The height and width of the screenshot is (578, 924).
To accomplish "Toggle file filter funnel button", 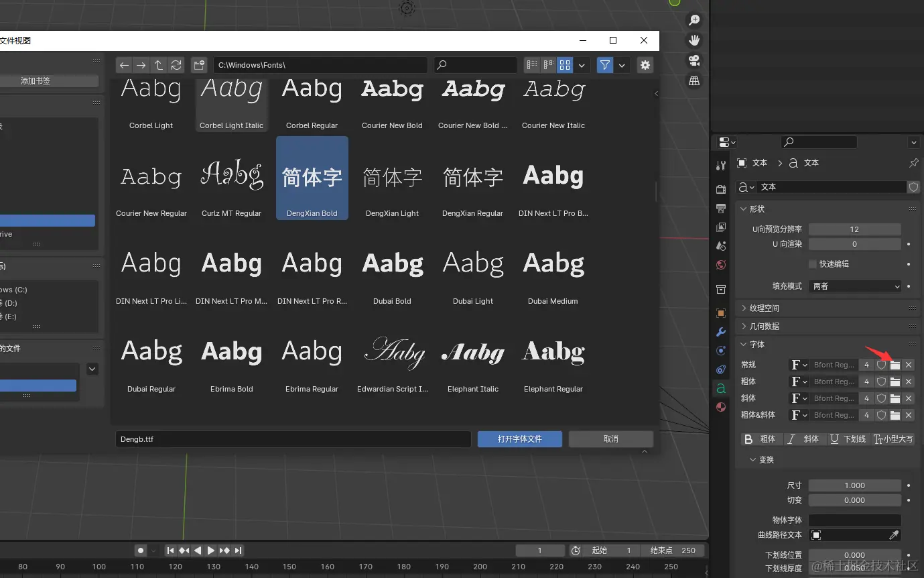I will 605,65.
